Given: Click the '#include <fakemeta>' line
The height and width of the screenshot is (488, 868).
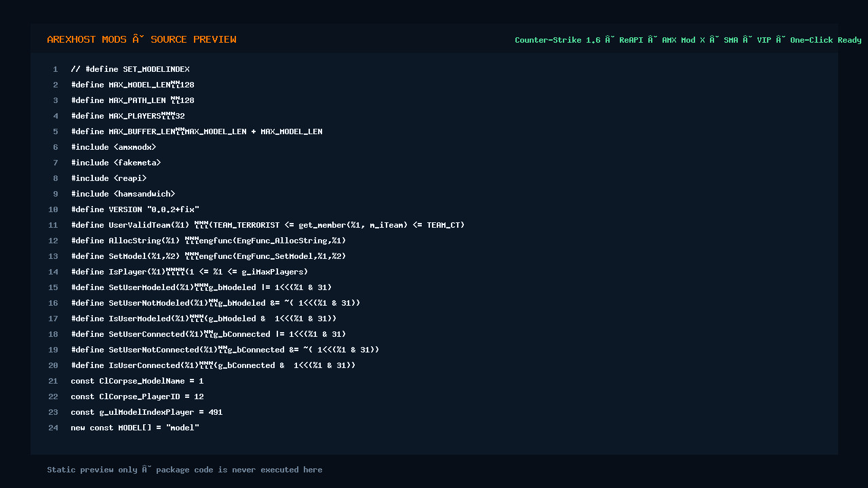Looking at the screenshot, I should coord(116,163).
